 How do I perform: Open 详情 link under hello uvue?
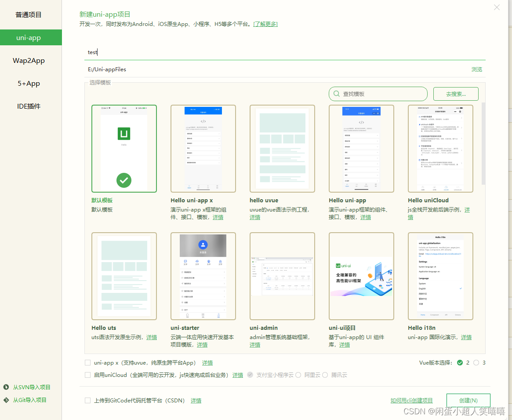click(x=255, y=217)
